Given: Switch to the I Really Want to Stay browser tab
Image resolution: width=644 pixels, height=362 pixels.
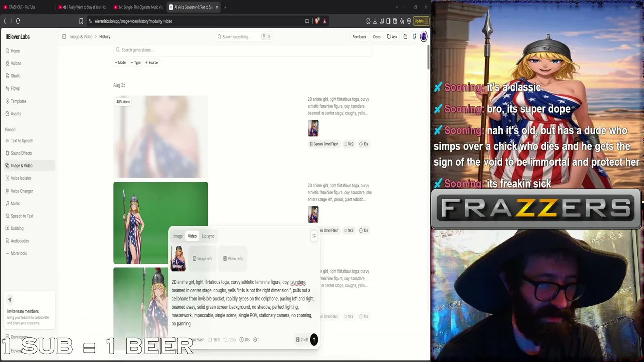Looking at the screenshot, I should click(82, 7).
